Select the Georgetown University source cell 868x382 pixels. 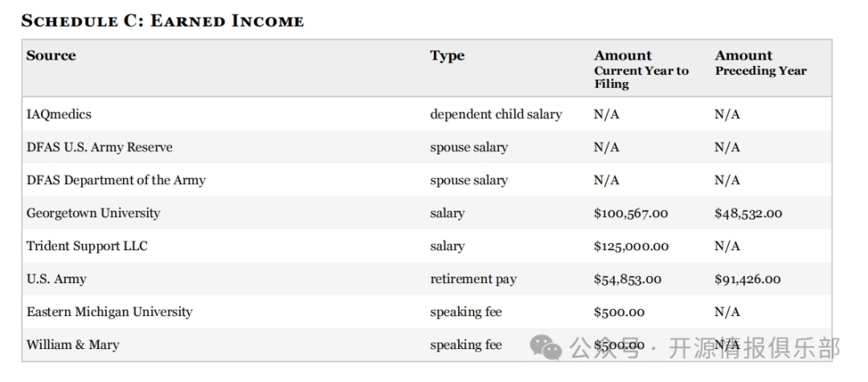tap(93, 213)
